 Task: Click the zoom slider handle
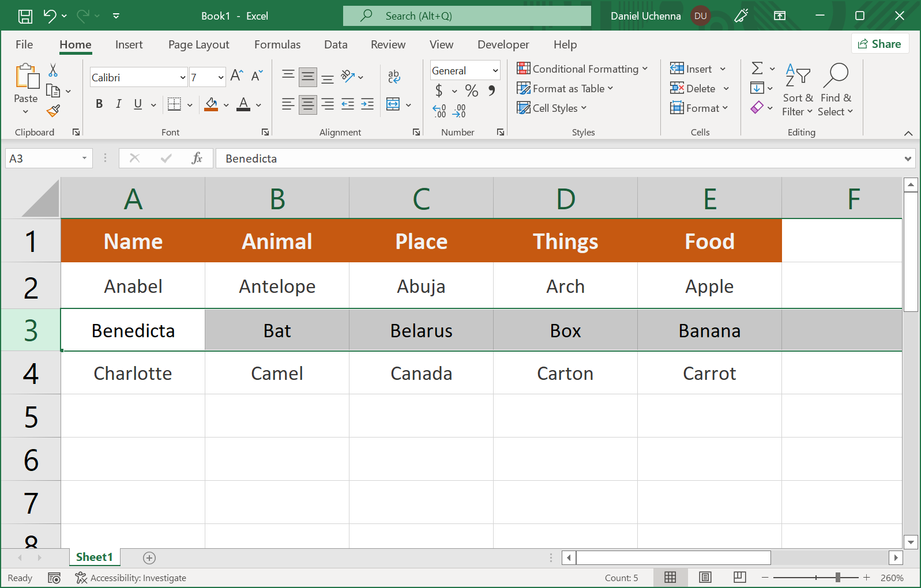[837, 578]
